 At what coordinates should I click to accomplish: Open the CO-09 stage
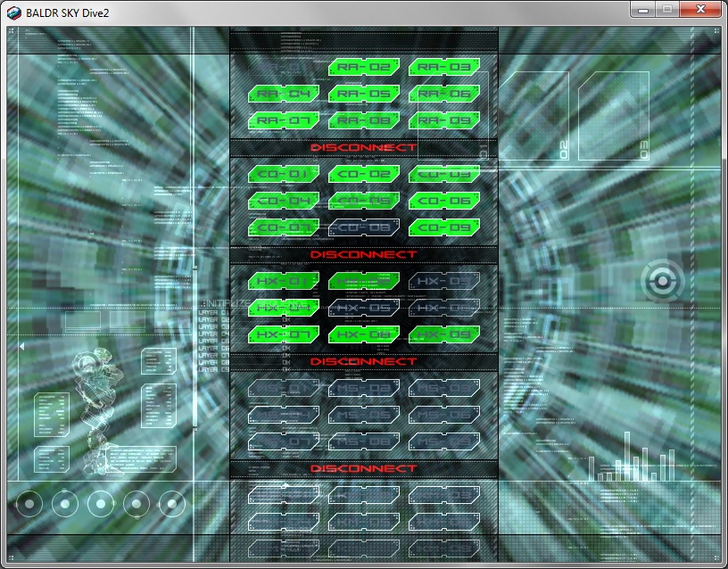coord(444,228)
